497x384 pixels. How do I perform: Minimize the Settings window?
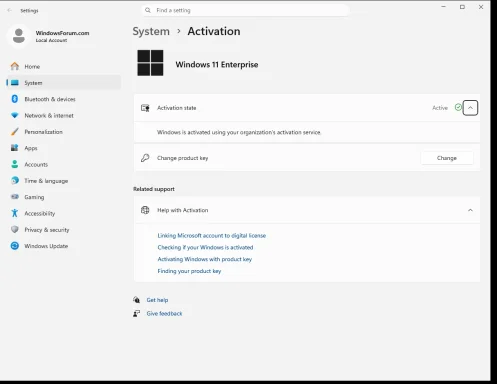pos(444,7)
